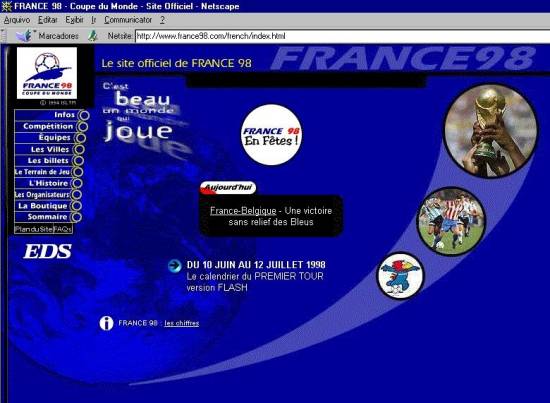Image resolution: width=550 pixels, height=403 pixels.
Task: Open the Ir menu
Action: click(x=94, y=20)
